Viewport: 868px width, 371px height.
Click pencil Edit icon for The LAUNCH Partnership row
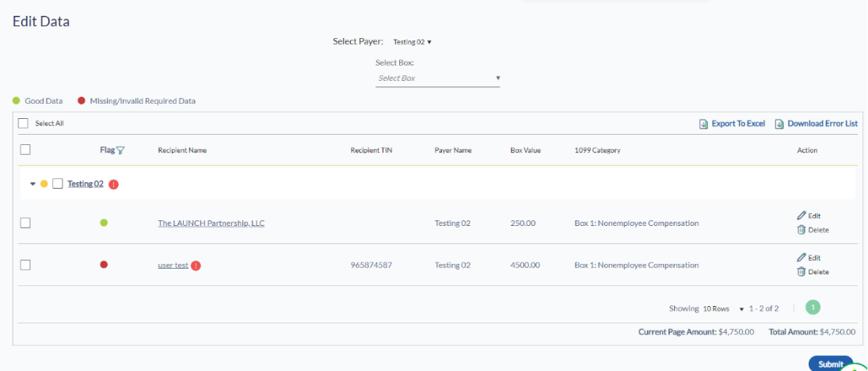click(x=801, y=216)
